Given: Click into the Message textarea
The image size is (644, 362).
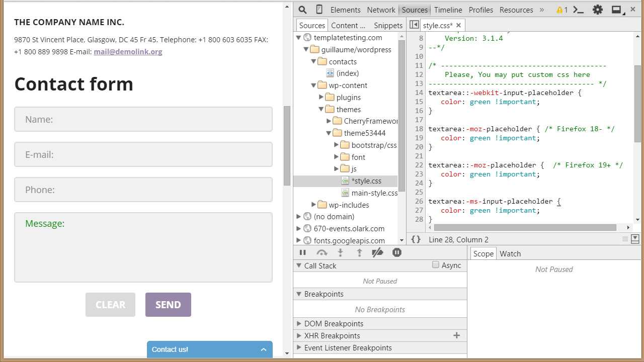Looking at the screenshot, I should [x=143, y=247].
